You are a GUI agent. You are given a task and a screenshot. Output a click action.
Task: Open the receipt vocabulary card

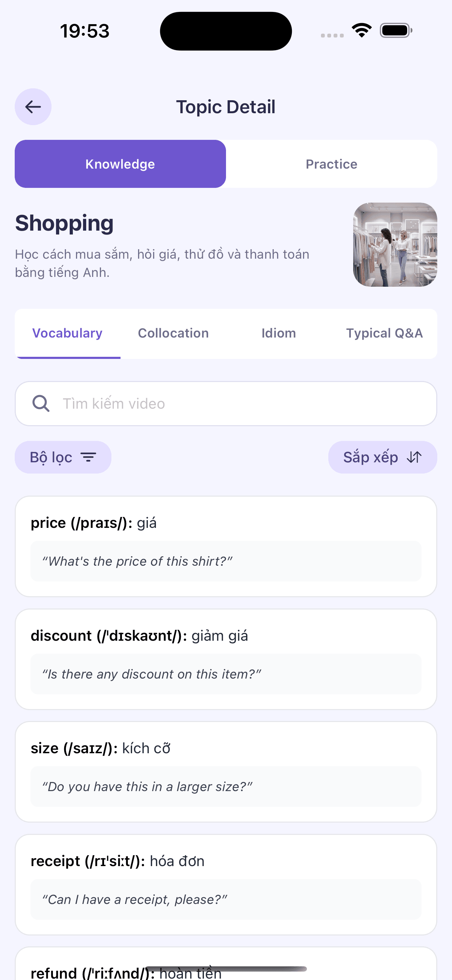226,884
